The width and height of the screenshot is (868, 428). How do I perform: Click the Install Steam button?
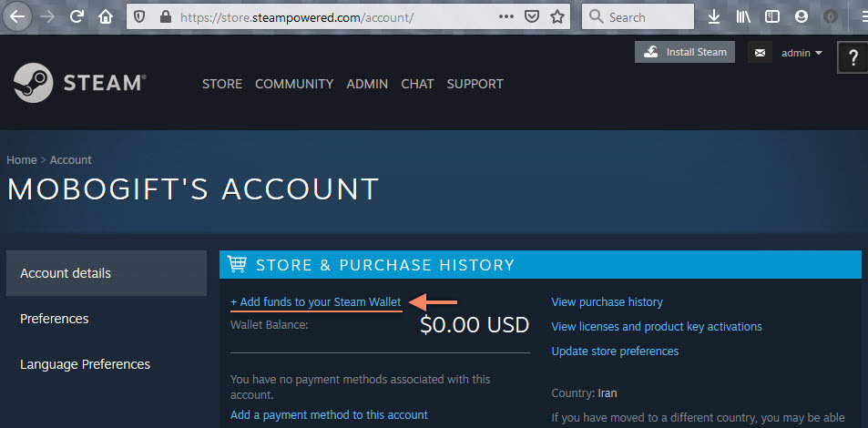pyautogui.click(x=685, y=52)
